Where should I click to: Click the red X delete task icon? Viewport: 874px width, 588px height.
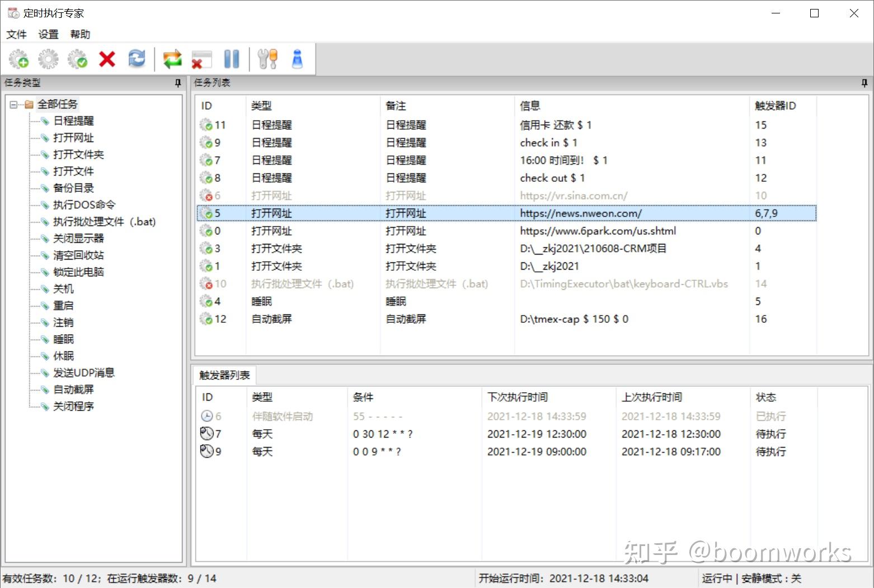click(107, 59)
